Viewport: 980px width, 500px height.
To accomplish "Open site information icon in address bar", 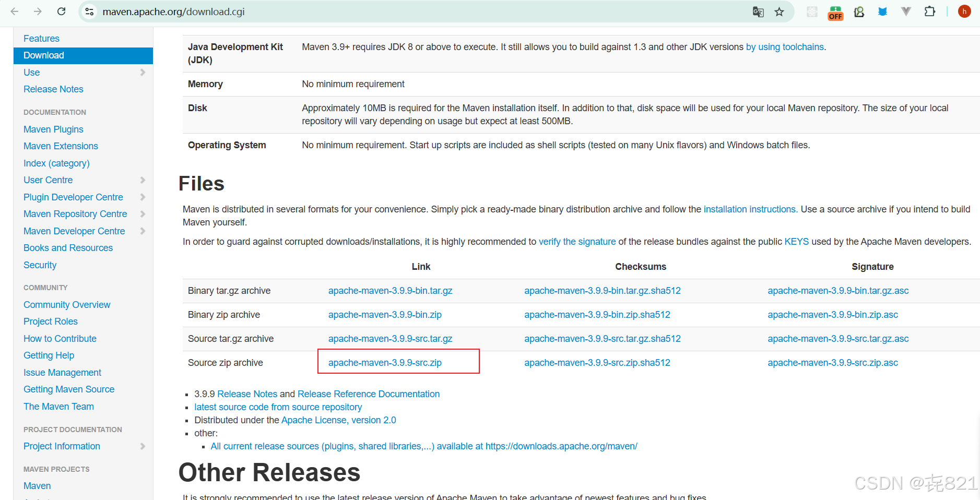I will pos(89,11).
